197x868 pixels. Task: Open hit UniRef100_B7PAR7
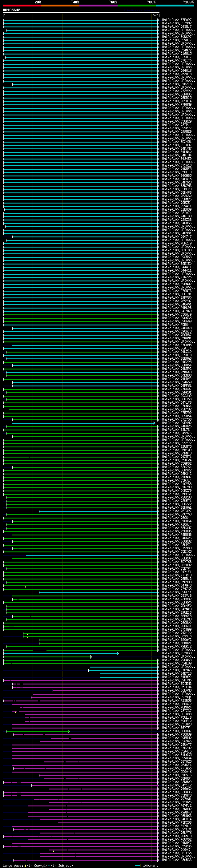point(177,20)
